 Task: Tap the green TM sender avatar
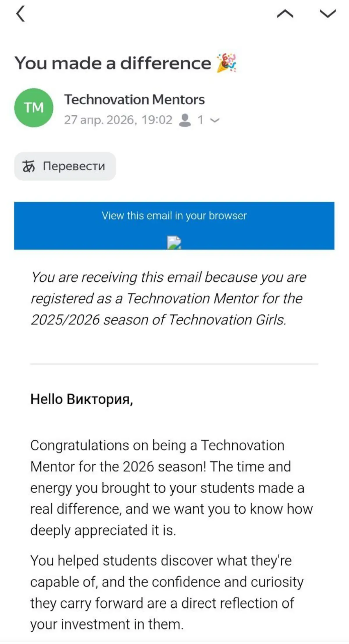[34, 108]
